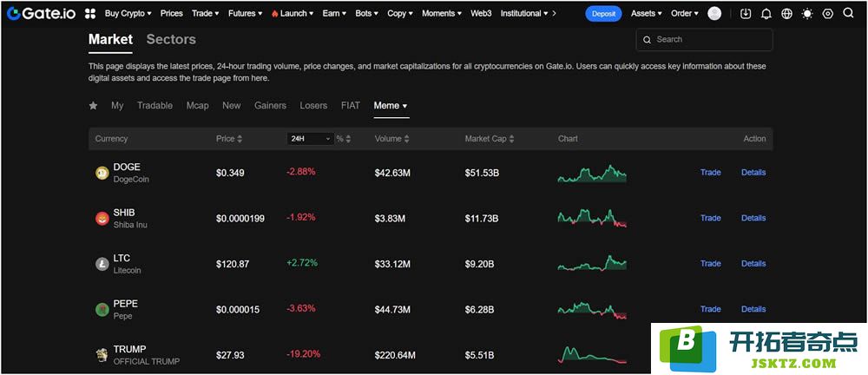The width and height of the screenshot is (868, 375).
Task: Open Details for SHIB
Action: (x=753, y=218)
